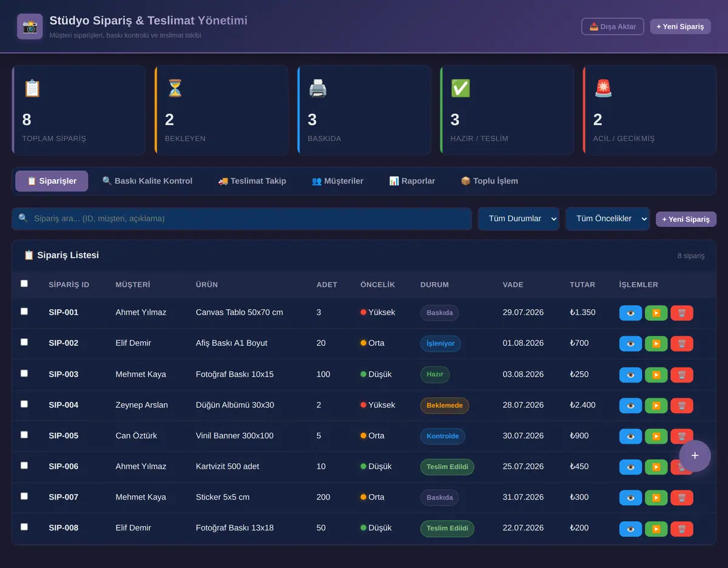728x568 pixels.
Task: Click the İşleniyor status badge on SIP-002
Action: 440,344
